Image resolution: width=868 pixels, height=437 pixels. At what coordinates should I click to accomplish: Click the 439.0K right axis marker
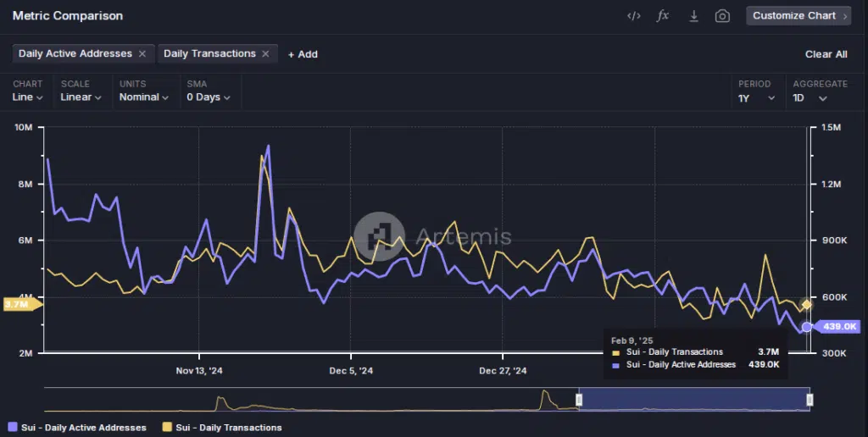click(x=836, y=326)
